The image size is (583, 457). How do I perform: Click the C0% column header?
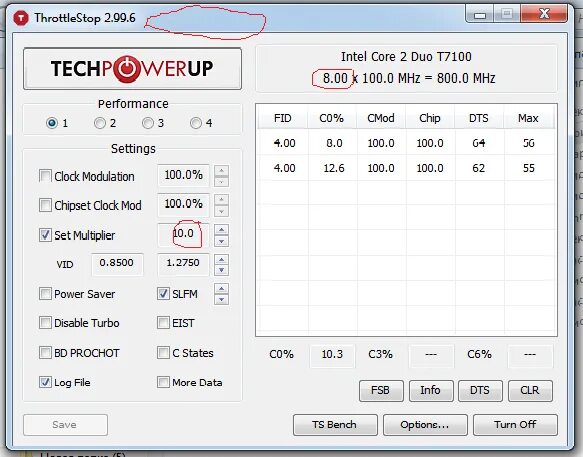[332, 118]
